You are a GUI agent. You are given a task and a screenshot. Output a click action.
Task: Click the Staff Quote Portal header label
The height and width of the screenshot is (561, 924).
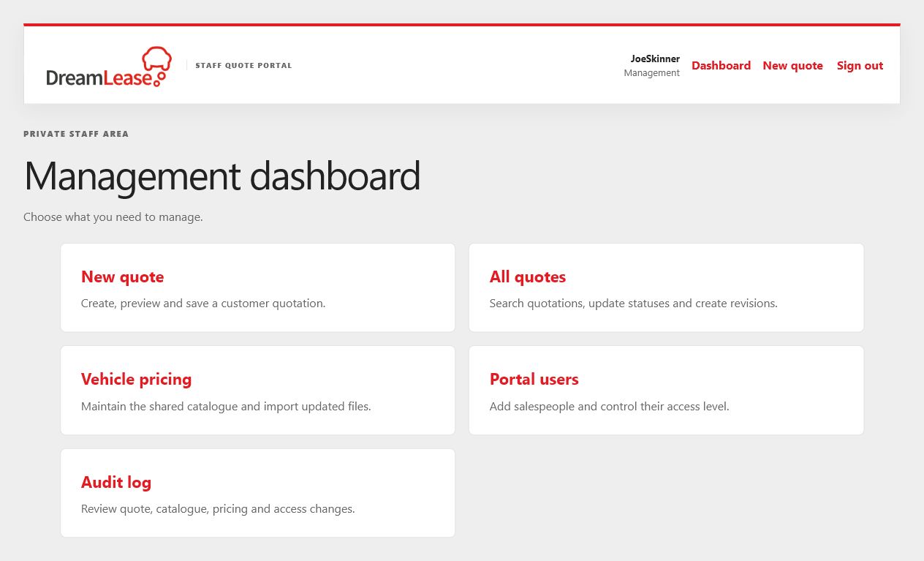[243, 66]
